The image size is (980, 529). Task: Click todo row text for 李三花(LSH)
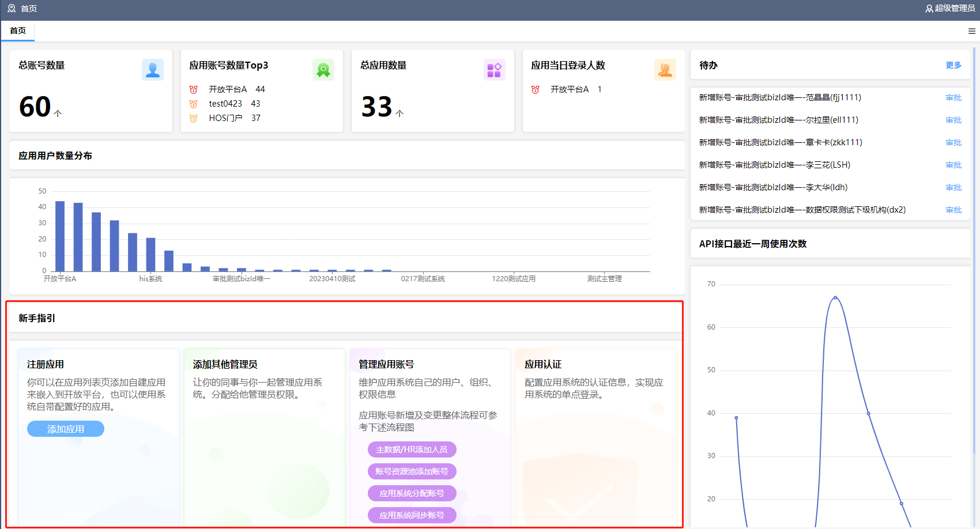(x=775, y=165)
